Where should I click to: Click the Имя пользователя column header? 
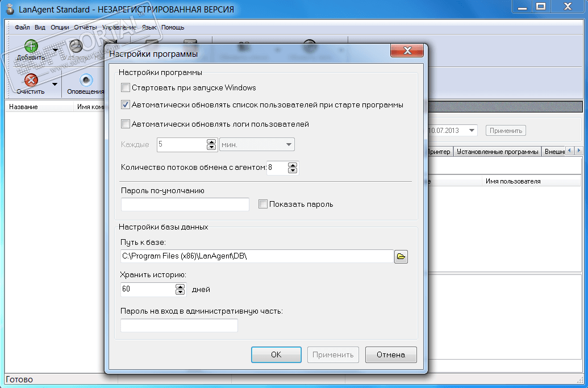531,181
